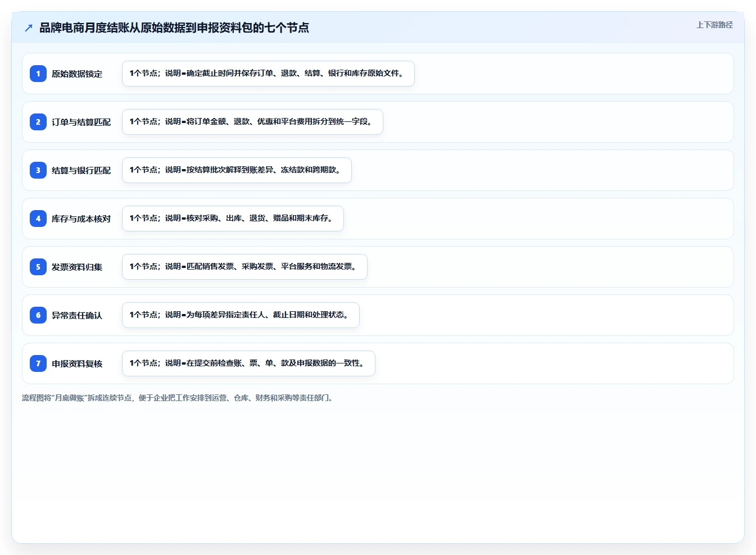
Task: Click the 订单与结算匹配 node label
Action: coord(81,122)
